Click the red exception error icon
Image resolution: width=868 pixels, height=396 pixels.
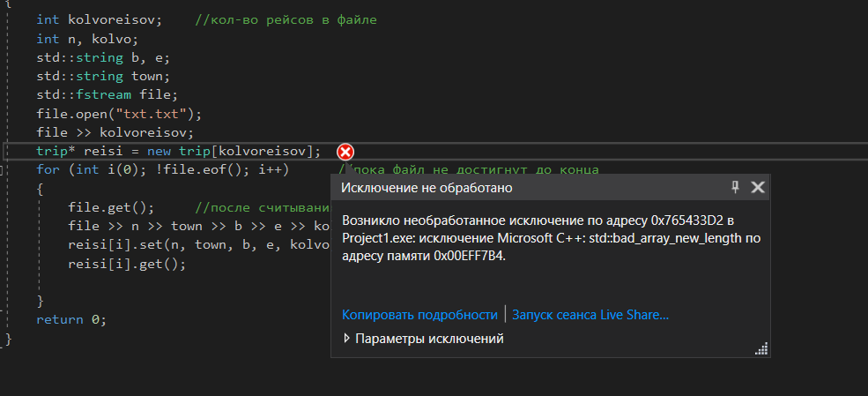click(346, 151)
